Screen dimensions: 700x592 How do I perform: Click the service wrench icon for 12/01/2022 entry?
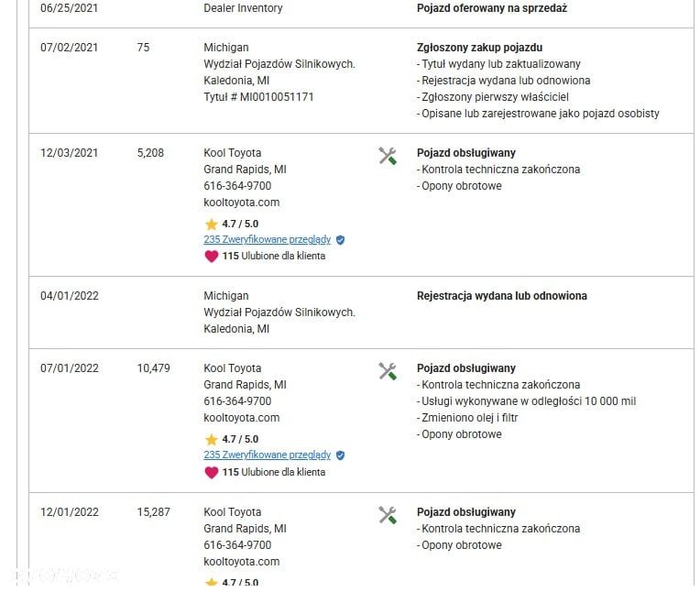point(388,515)
